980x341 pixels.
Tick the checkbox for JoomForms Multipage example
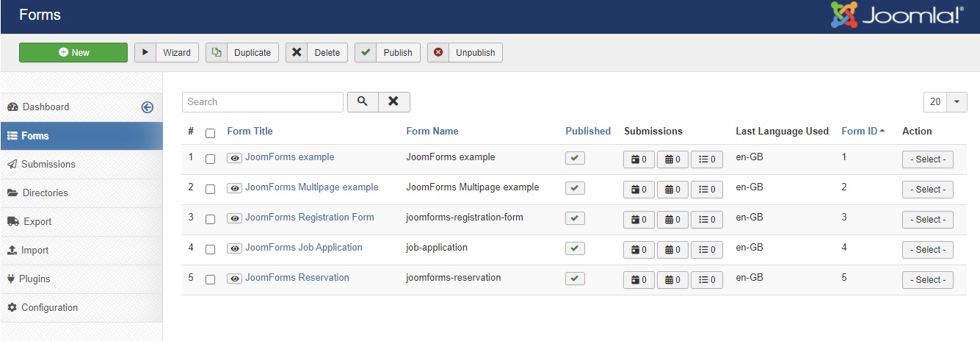coord(211,189)
